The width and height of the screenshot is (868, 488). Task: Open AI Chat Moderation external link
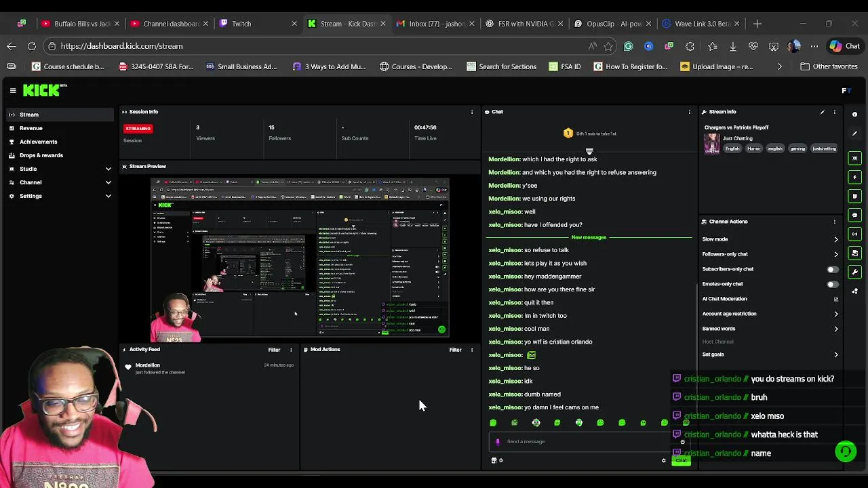[835, 299]
